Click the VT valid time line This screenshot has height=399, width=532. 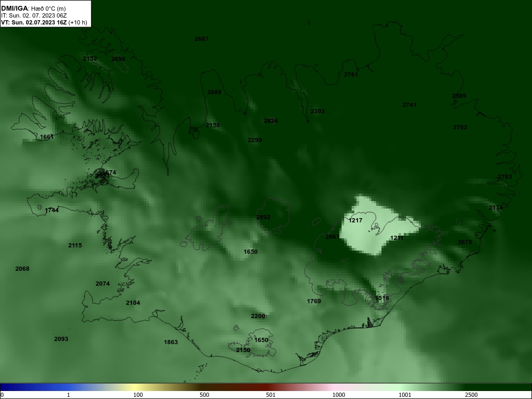click(44, 23)
